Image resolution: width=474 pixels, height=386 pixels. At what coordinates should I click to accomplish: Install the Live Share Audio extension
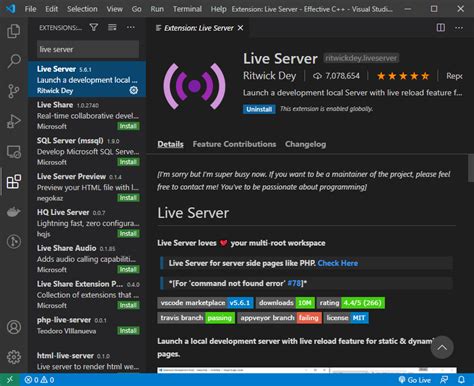point(128,269)
